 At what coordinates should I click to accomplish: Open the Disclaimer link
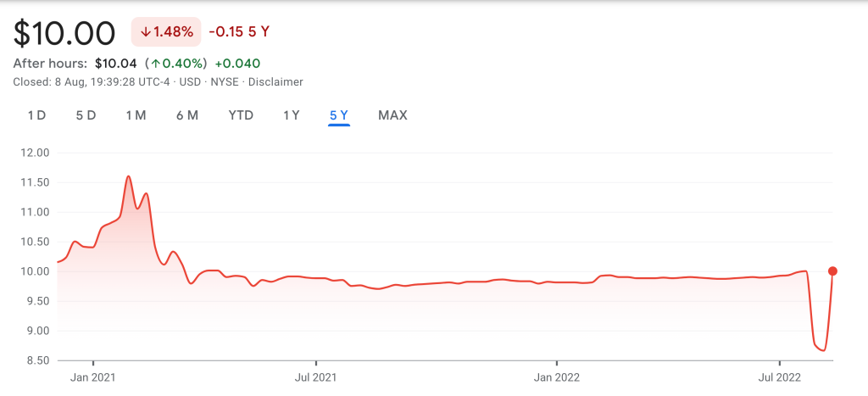[275, 82]
